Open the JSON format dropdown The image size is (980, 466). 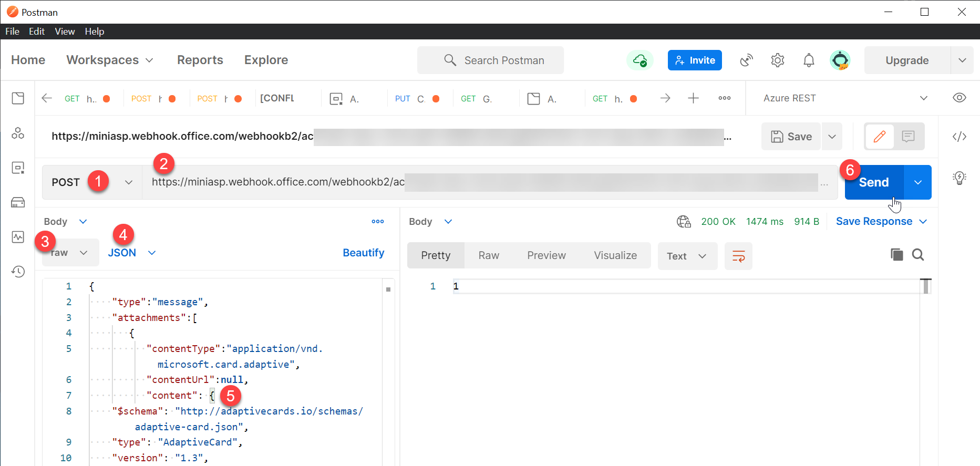[x=132, y=253]
